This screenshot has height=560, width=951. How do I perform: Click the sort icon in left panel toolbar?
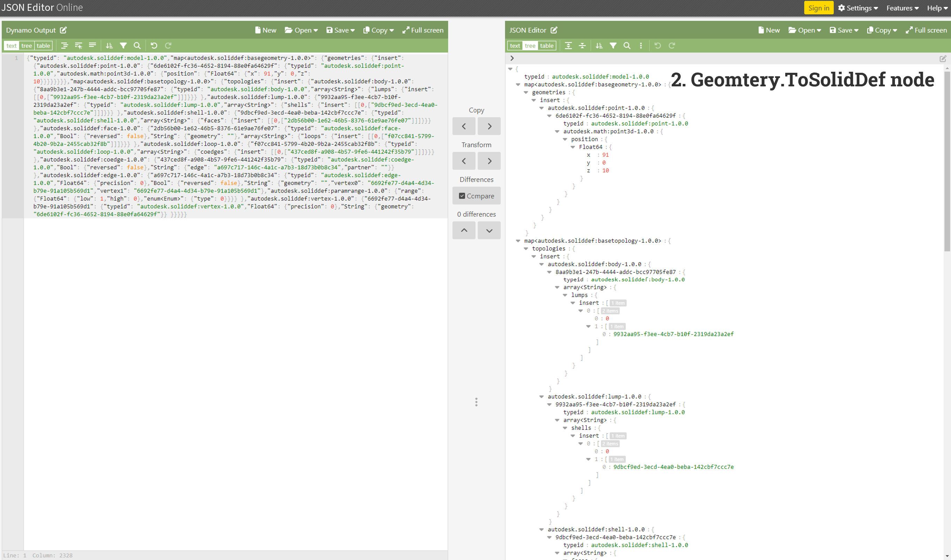coord(109,46)
